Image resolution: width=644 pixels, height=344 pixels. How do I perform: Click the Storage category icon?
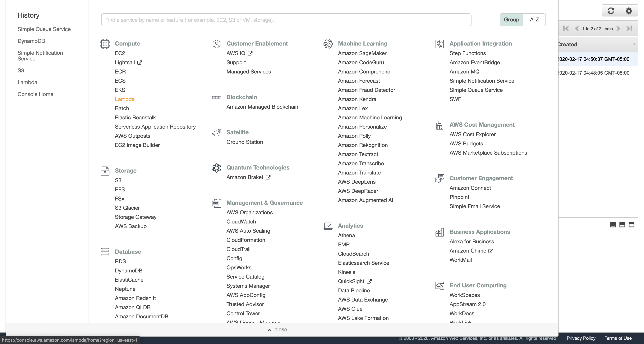click(105, 171)
